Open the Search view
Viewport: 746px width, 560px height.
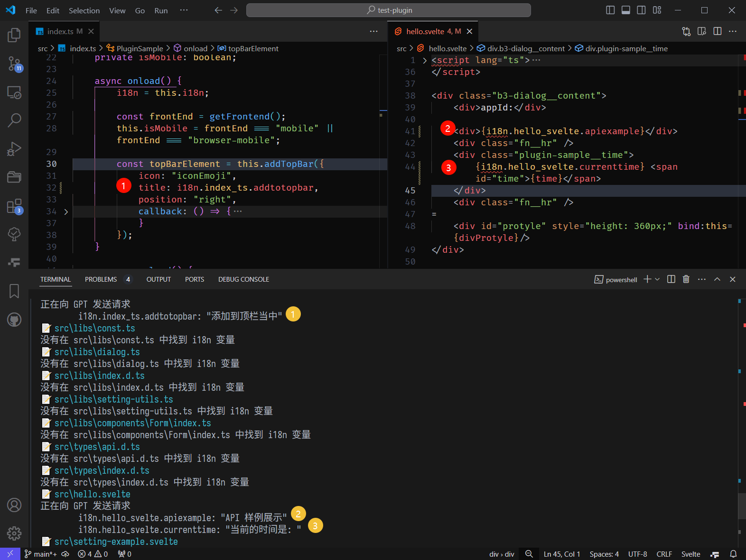14,120
